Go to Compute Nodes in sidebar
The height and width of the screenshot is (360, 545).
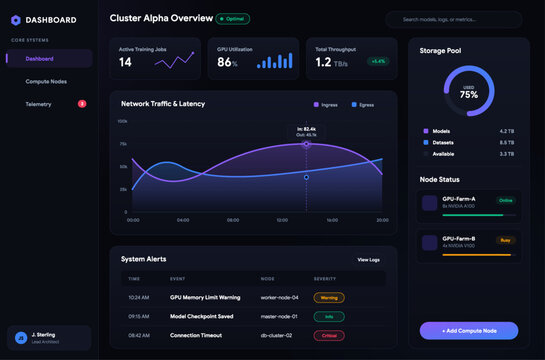coord(46,81)
